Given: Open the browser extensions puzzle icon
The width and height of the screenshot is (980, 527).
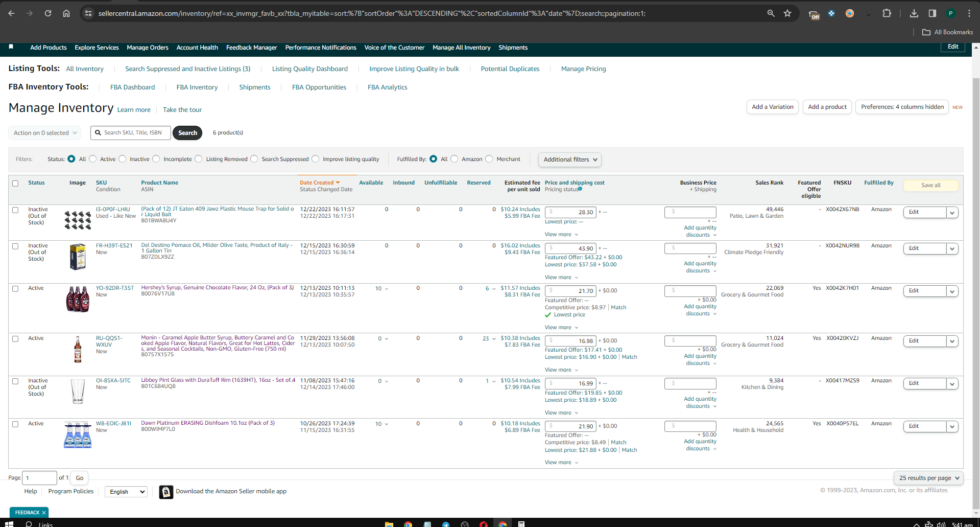Looking at the screenshot, I should tap(887, 13).
